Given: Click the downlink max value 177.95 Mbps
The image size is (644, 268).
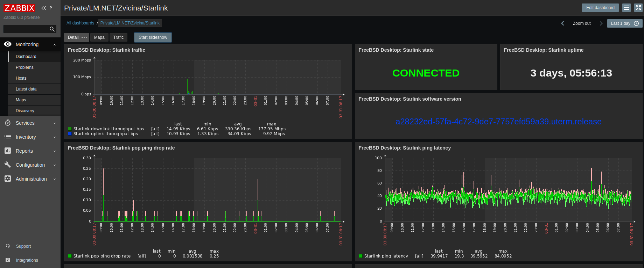Looking at the screenshot, I should click(272, 129).
